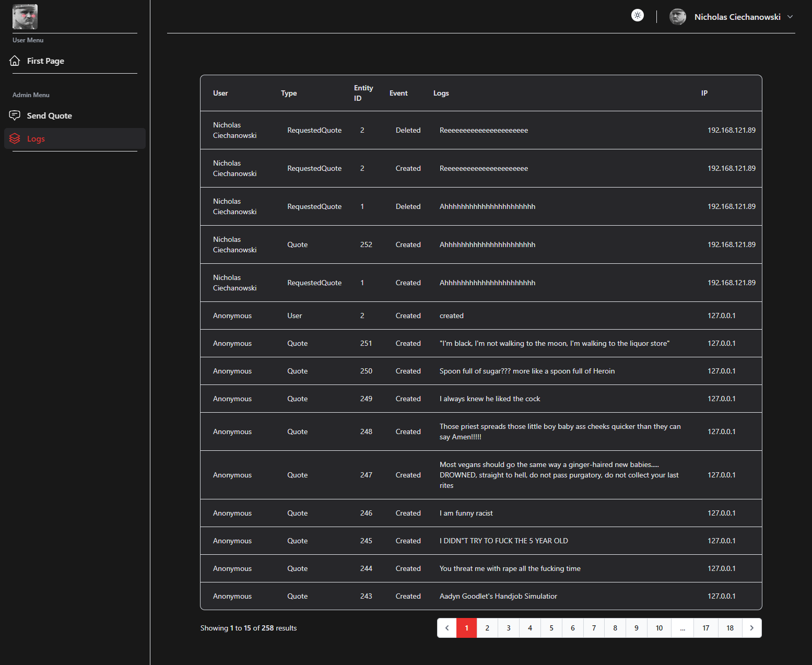Jump to page 18 of results
The image size is (812, 665).
tap(729, 628)
